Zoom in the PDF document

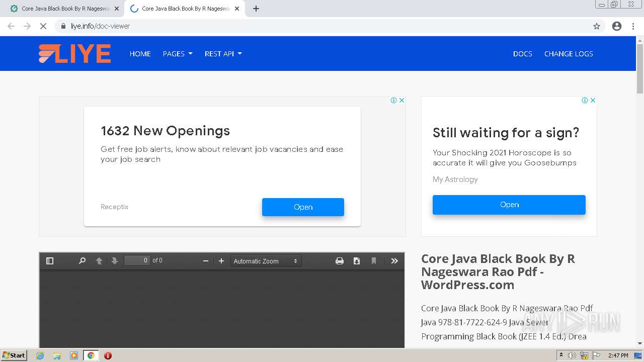(221, 260)
